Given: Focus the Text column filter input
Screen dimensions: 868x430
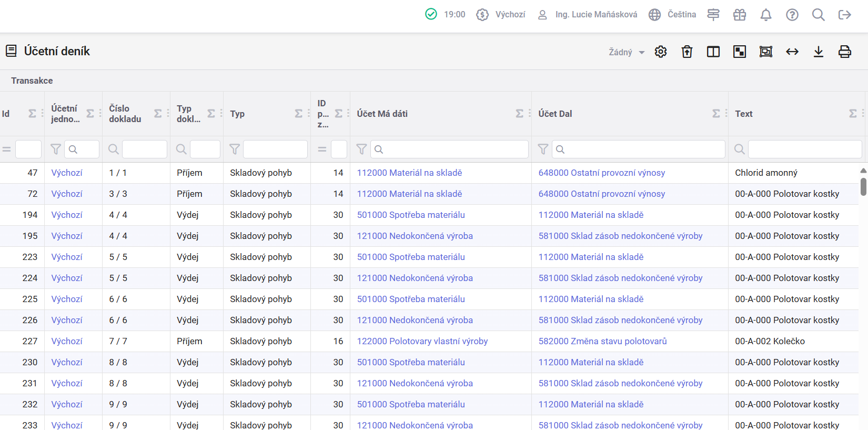Looking at the screenshot, I should pyautogui.click(x=805, y=149).
